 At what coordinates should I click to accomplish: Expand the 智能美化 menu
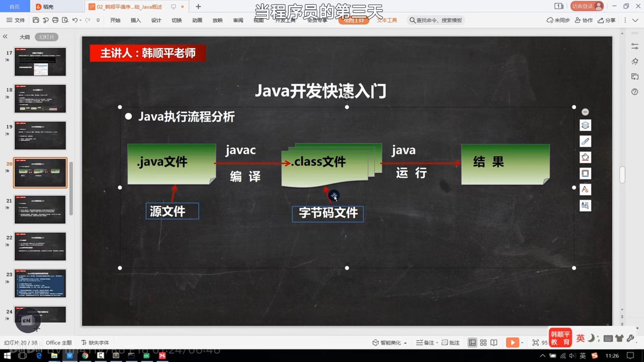point(405,343)
